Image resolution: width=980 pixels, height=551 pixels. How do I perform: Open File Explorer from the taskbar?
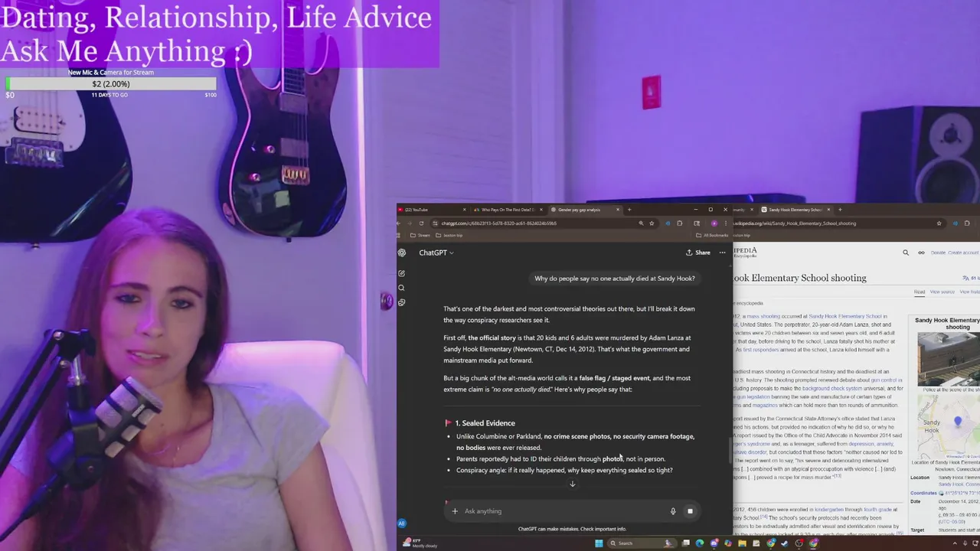pyautogui.click(x=742, y=543)
